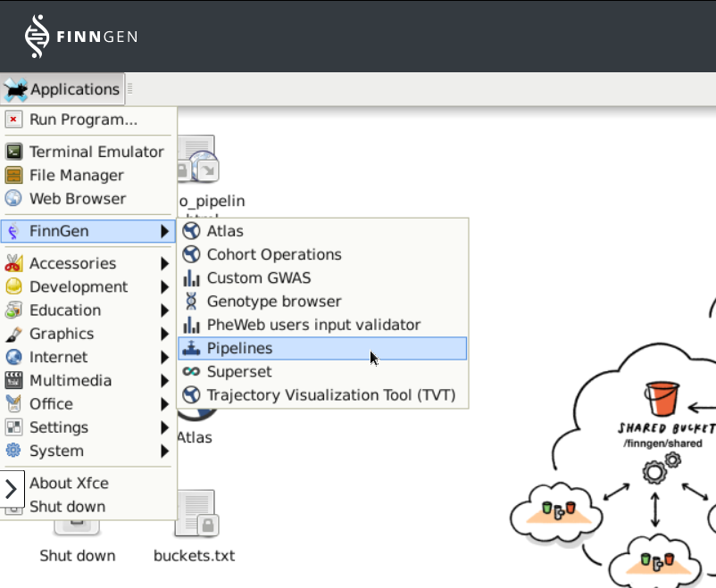Click the File Manager icon
Viewport: 716px width, 588px height.
13,176
